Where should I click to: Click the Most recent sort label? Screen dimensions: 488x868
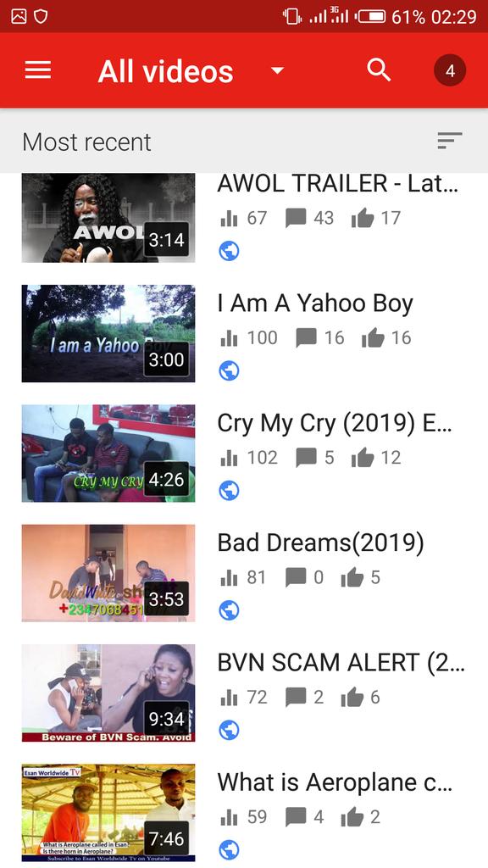click(87, 142)
